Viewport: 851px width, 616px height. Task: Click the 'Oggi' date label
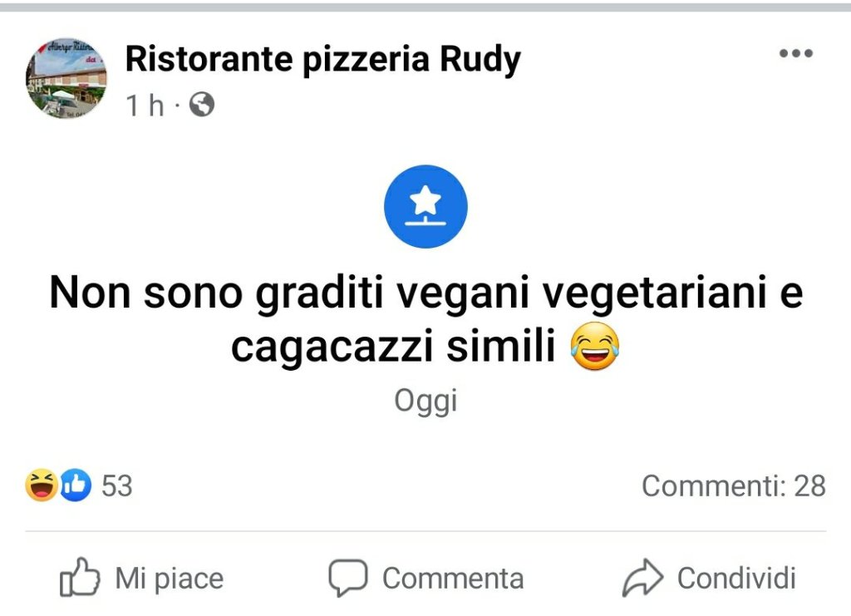425,402
